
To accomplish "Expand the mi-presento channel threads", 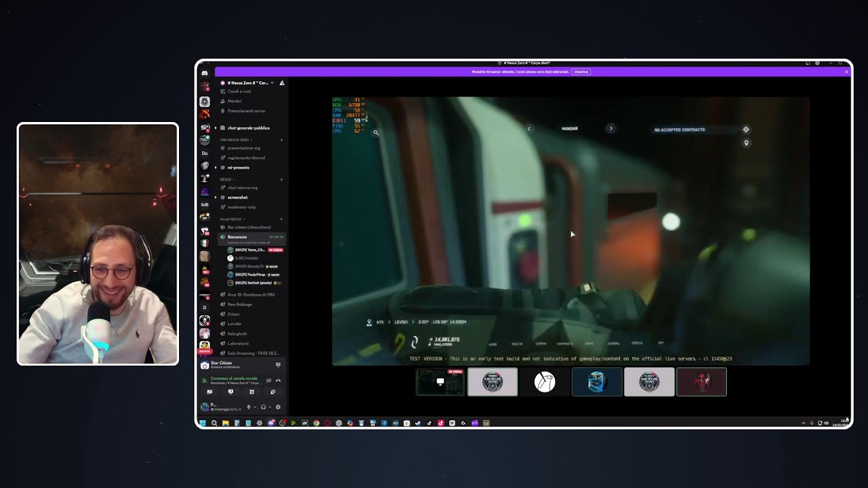I will click(x=216, y=167).
